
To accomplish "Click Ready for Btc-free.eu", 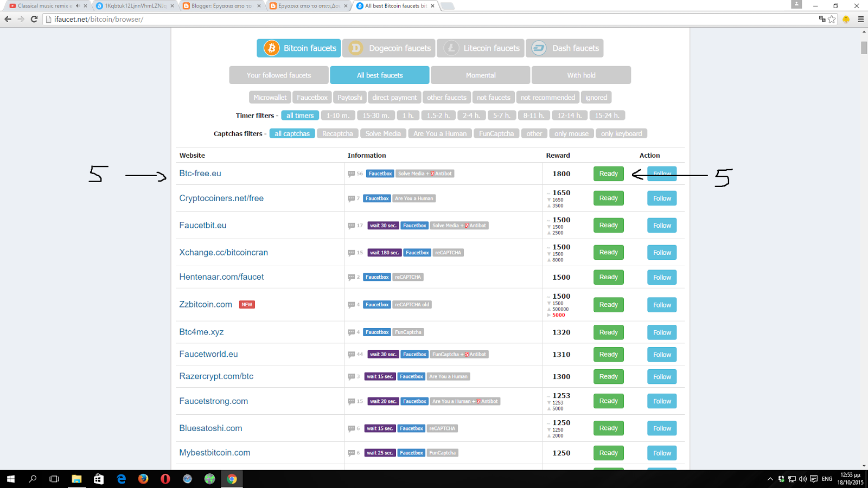I will [609, 174].
